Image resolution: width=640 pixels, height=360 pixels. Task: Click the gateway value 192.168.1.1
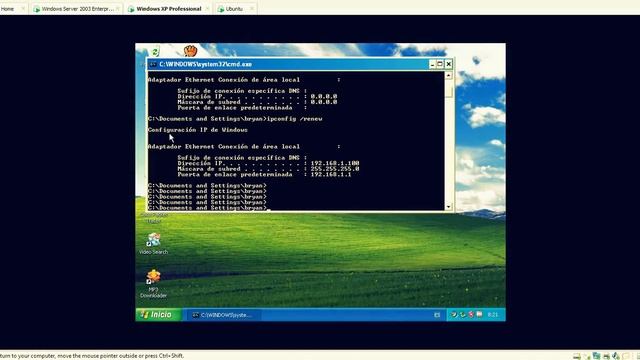331,174
